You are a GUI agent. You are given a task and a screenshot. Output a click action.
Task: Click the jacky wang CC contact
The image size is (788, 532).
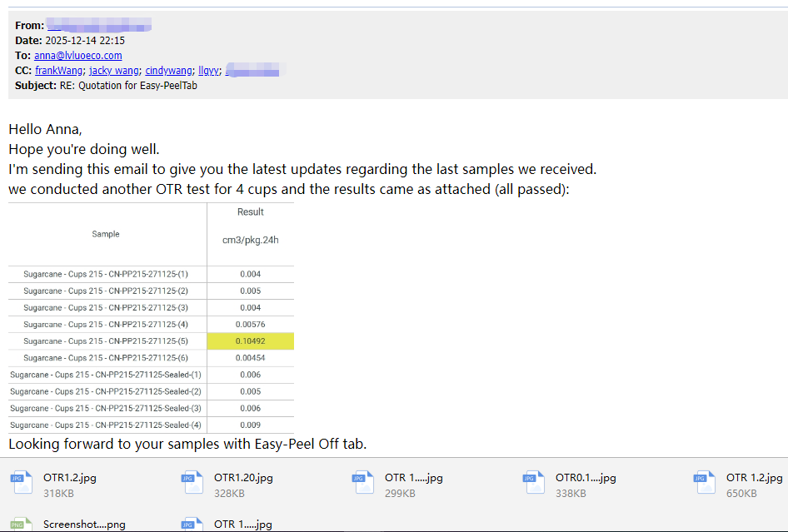point(114,71)
